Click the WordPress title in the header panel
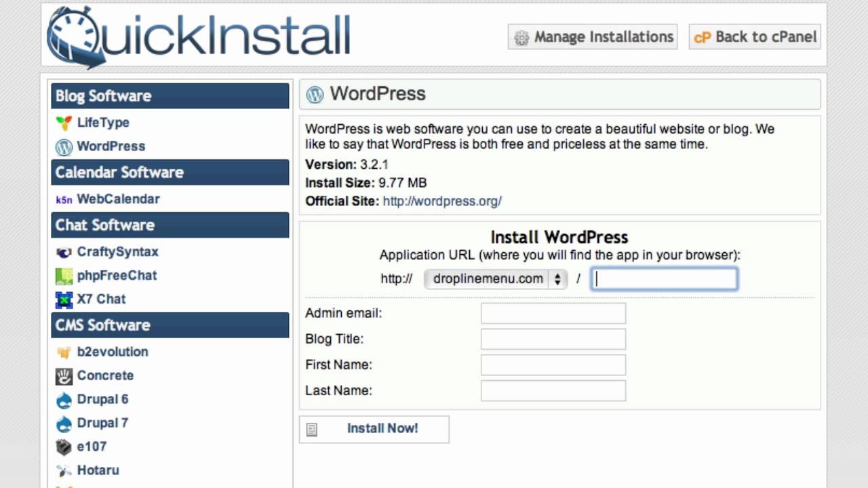 coord(378,94)
